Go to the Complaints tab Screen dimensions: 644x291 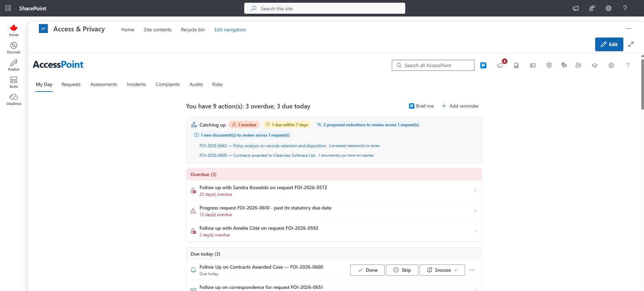click(x=168, y=84)
